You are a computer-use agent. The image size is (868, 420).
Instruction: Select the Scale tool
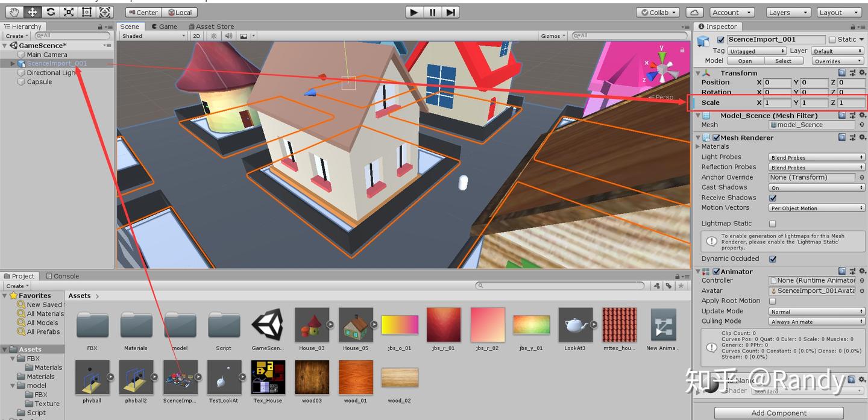pos(69,11)
